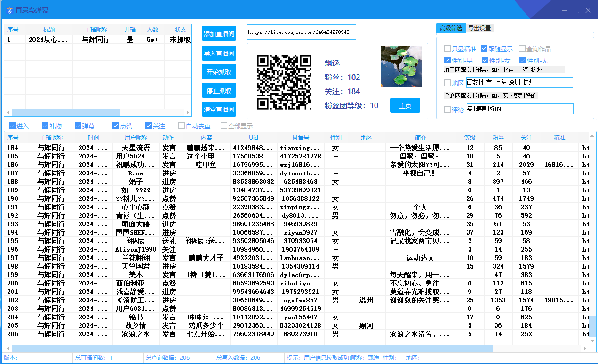Uncheck the 性别-男 filter

[x=447, y=61]
